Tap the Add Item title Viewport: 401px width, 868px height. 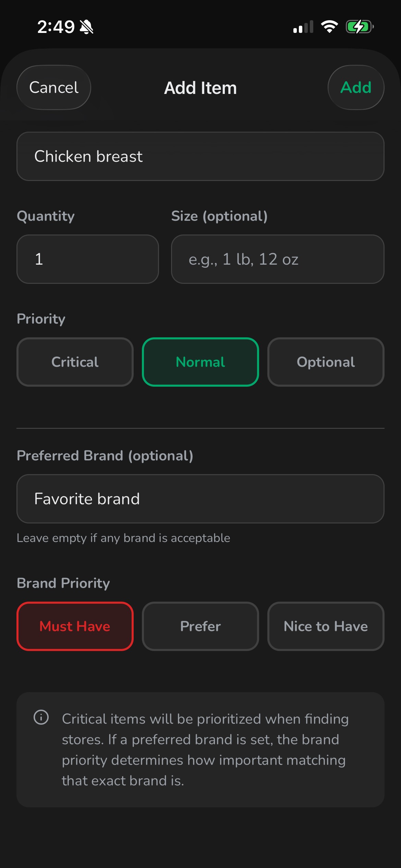[x=200, y=88]
